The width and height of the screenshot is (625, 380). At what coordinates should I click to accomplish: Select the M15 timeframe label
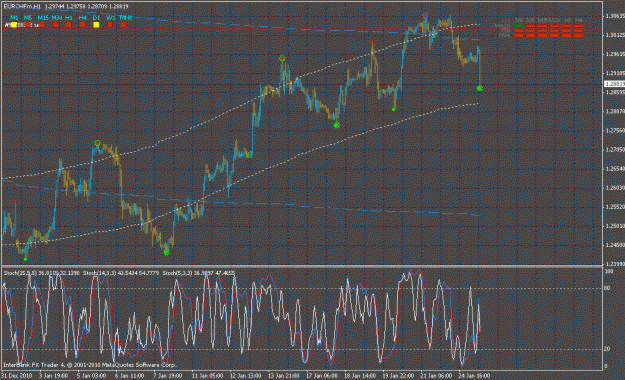tap(43, 18)
